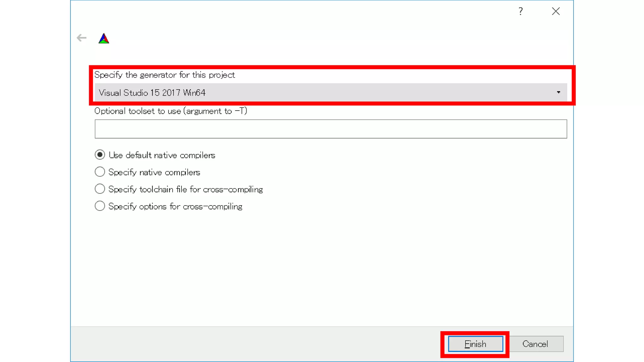Close the generator dialog with X
Viewport: 644px width, 362px height.
pos(556,11)
